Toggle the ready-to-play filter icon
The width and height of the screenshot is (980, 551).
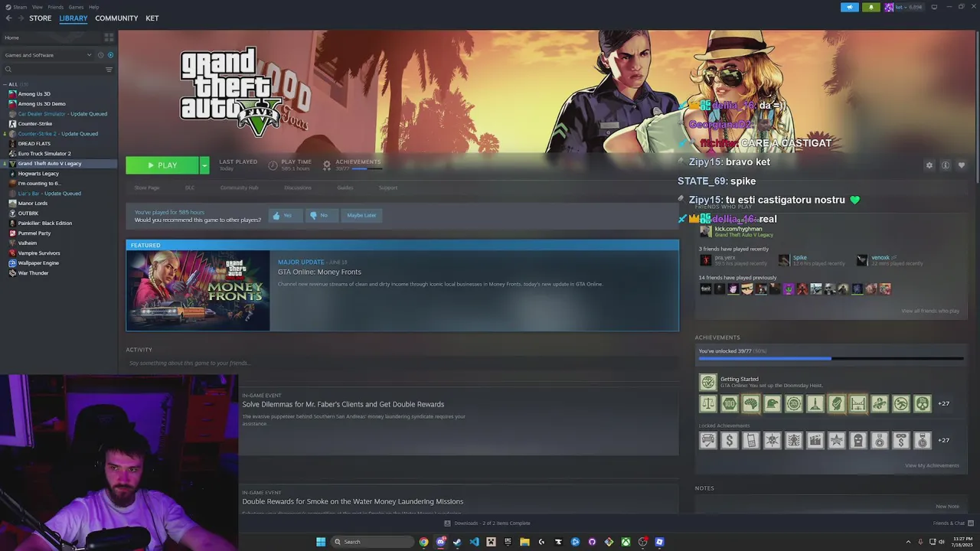click(x=110, y=55)
